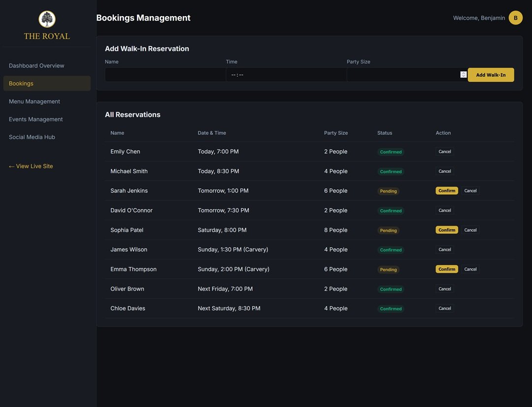Focus the walk-in Name field
532x407 pixels.
pos(165,74)
